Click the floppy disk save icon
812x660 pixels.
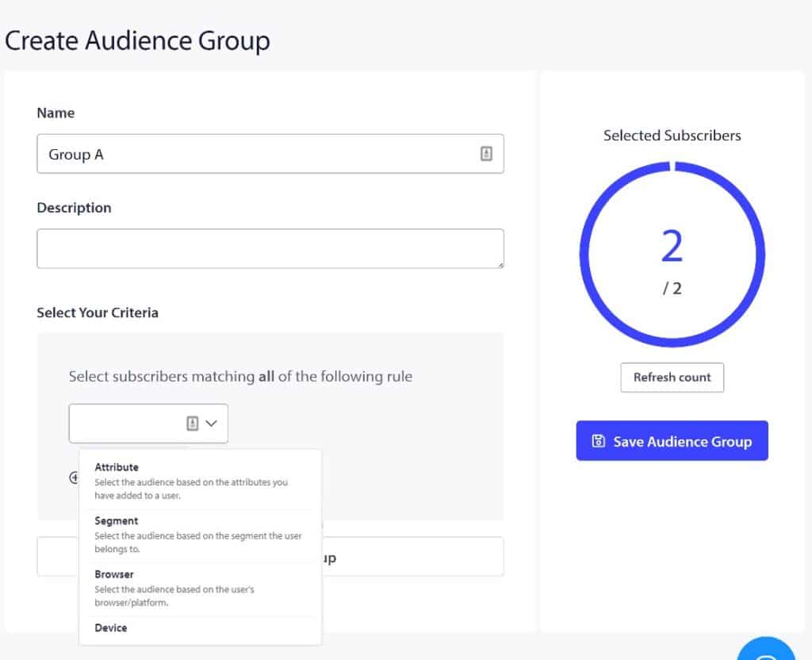pos(599,441)
